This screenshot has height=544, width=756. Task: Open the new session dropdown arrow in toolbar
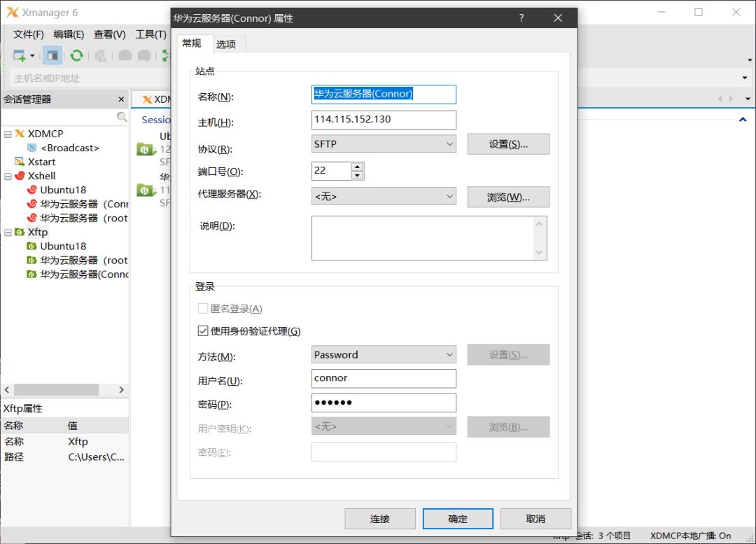point(32,56)
